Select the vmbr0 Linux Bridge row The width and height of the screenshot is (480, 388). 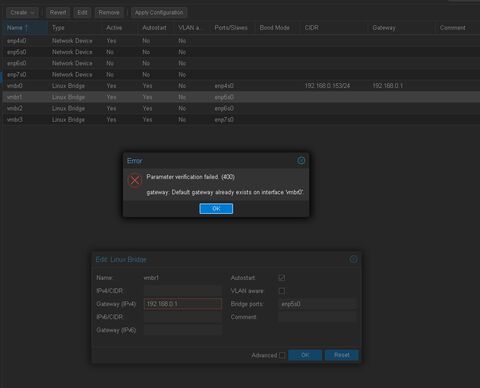[240, 86]
